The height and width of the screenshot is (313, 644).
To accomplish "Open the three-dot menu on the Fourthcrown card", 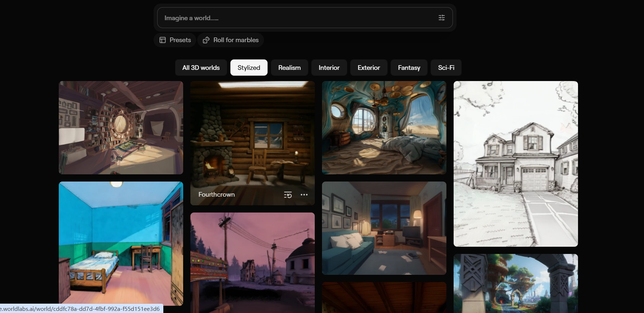I will tap(304, 195).
